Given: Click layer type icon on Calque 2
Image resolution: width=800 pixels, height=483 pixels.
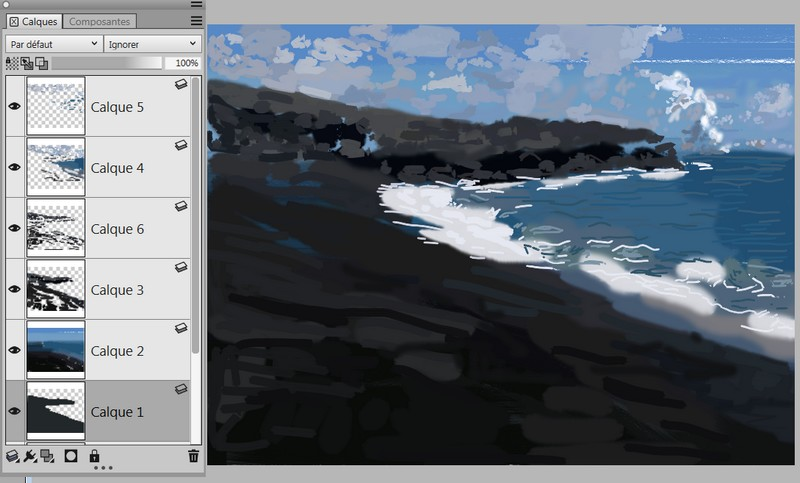Looking at the screenshot, I should (x=181, y=328).
